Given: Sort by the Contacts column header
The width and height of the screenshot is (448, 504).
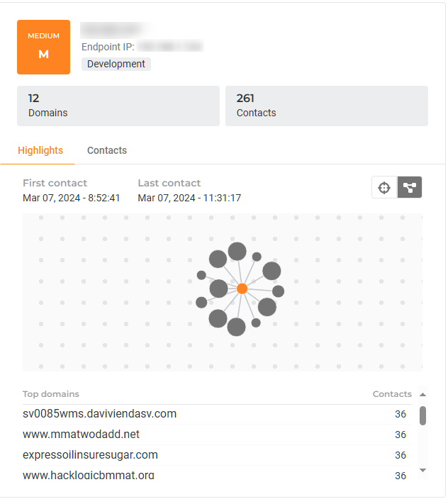Looking at the screenshot, I should 392,394.
